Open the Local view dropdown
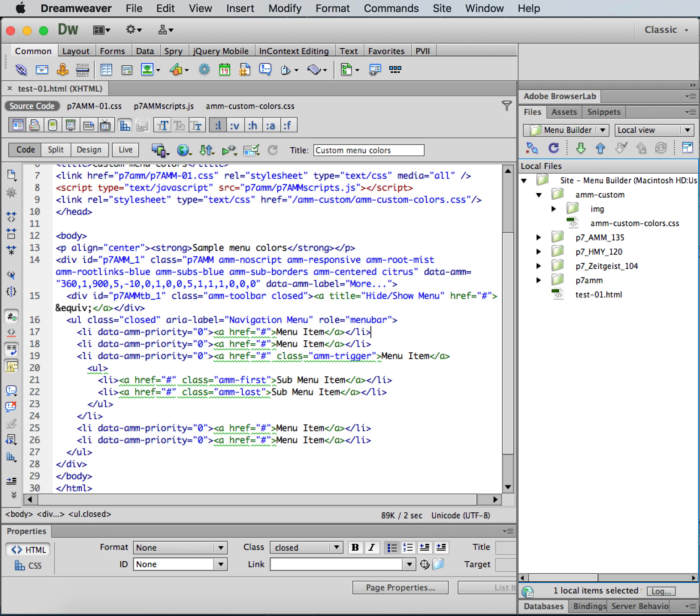 654,130
